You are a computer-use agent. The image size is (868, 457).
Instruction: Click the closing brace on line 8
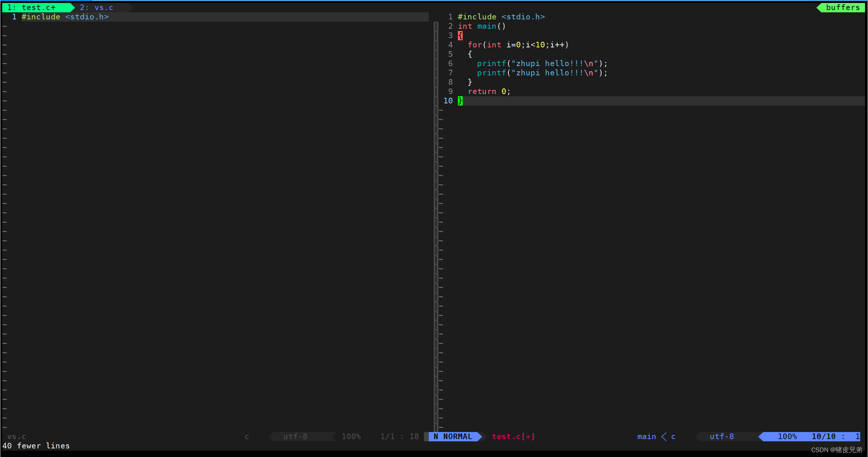[470, 82]
